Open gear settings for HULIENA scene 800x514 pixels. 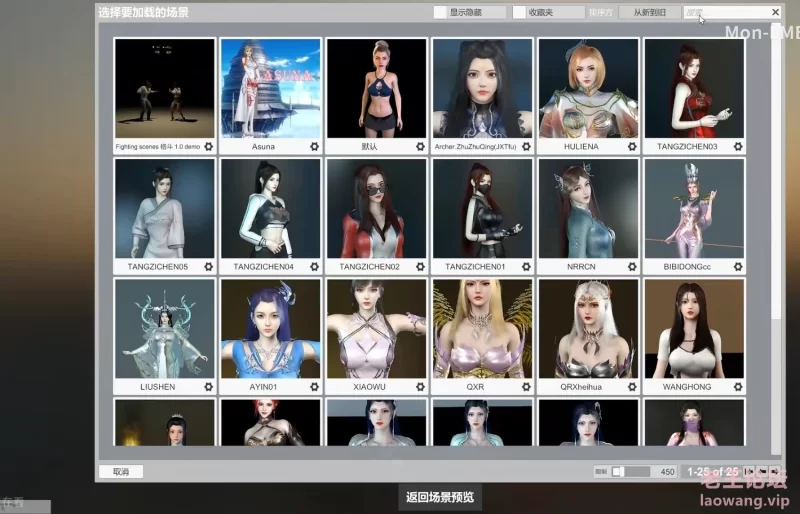click(632, 146)
